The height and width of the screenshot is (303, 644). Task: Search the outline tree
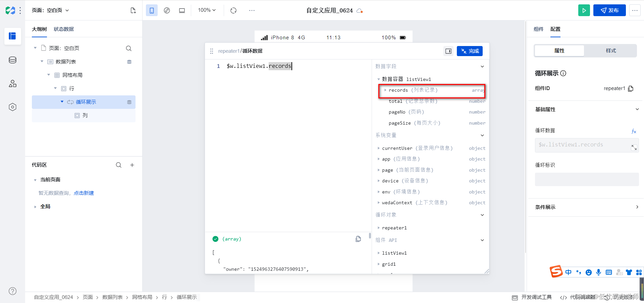click(x=128, y=48)
